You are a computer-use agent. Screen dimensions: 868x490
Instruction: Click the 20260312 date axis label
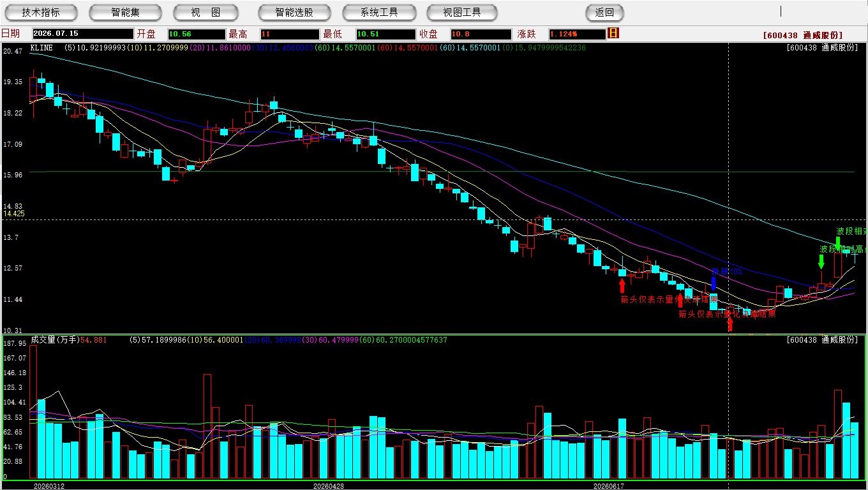click(x=49, y=486)
